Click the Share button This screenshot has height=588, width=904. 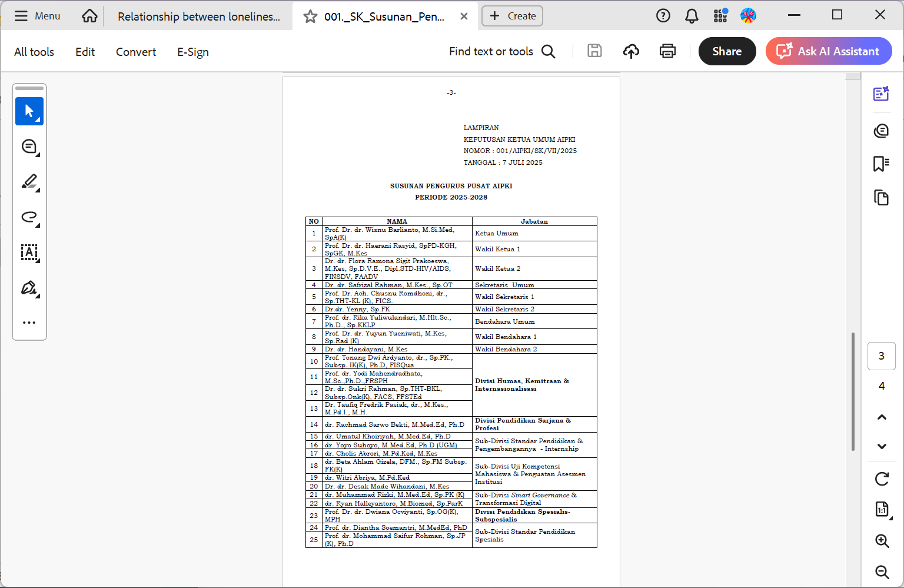point(727,51)
